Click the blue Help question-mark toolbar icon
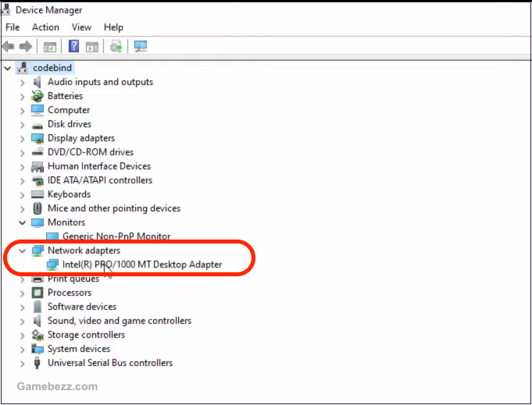 pyautogui.click(x=73, y=46)
